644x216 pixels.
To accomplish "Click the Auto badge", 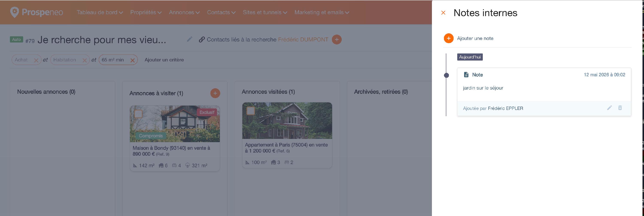I will click(x=17, y=39).
